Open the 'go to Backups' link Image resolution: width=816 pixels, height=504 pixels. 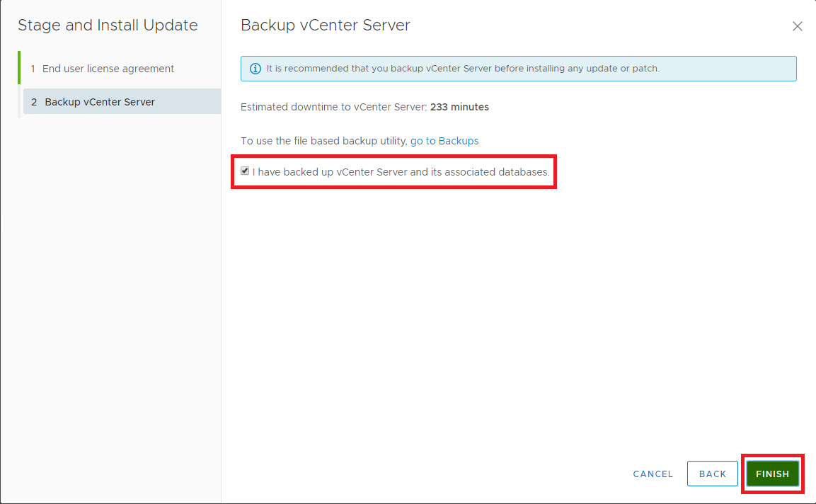[x=444, y=141]
